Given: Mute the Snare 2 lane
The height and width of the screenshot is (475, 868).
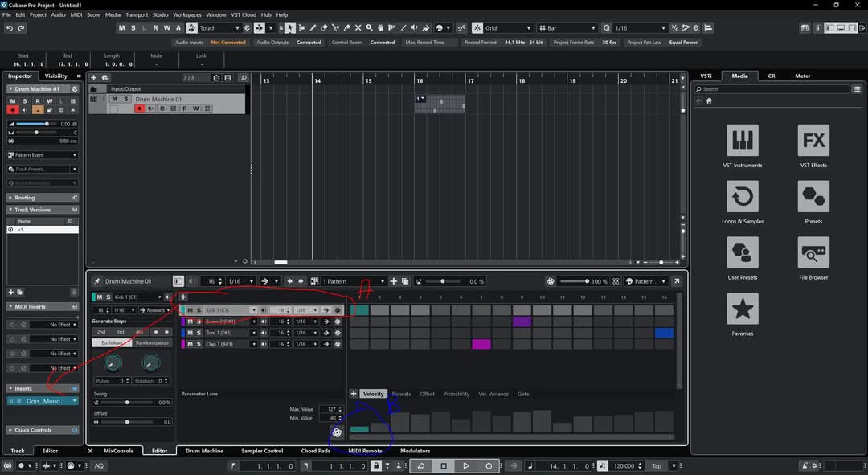Looking at the screenshot, I should click(190, 321).
